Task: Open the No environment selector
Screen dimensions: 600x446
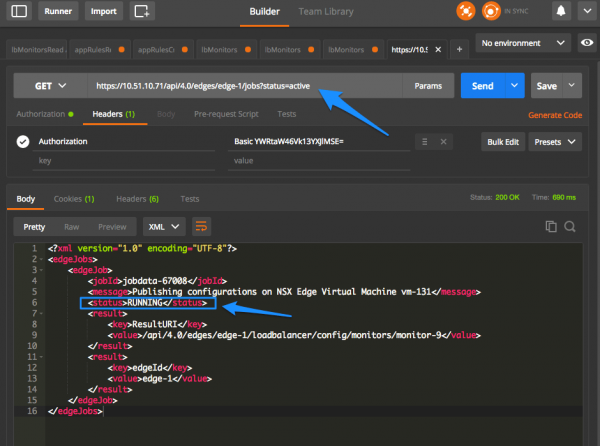Action: point(523,43)
